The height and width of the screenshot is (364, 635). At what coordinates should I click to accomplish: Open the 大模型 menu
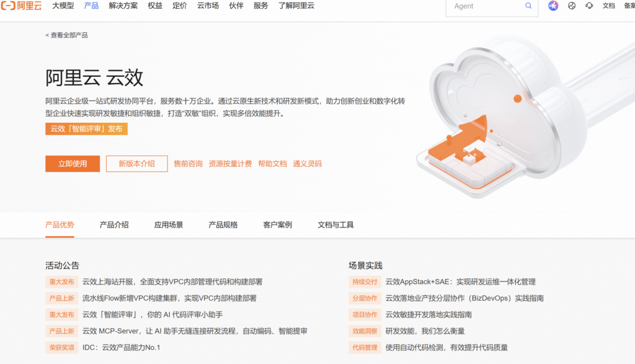click(63, 6)
